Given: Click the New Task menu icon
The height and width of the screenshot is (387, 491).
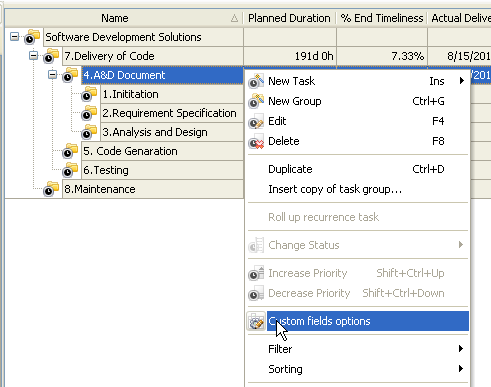Looking at the screenshot, I should (x=256, y=81).
